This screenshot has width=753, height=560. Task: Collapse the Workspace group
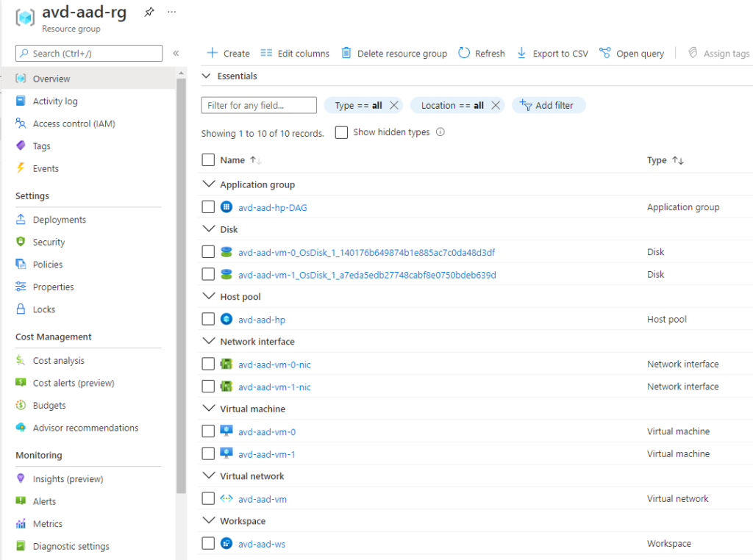208,520
